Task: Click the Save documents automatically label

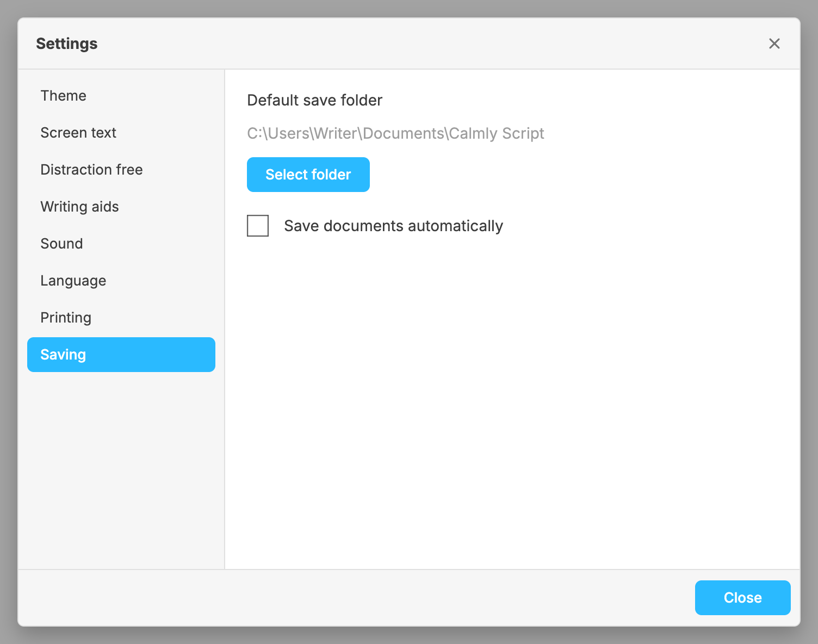Action: pyautogui.click(x=393, y=226)
